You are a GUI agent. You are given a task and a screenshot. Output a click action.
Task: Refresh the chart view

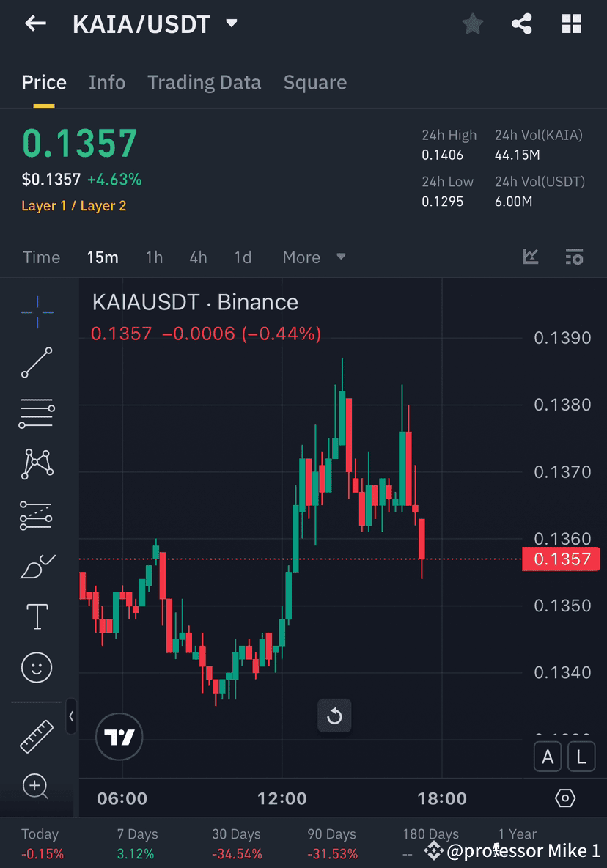(x=334, y=716)
